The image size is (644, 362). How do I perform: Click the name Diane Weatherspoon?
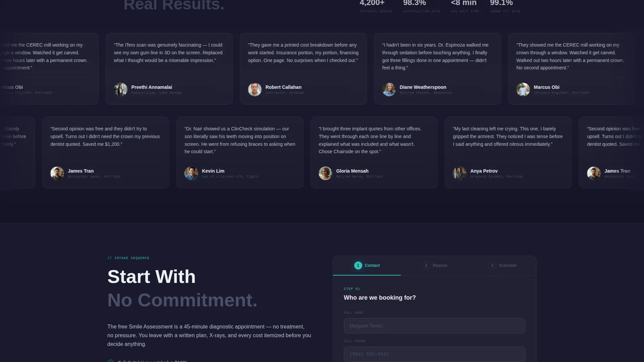[423, 87]
